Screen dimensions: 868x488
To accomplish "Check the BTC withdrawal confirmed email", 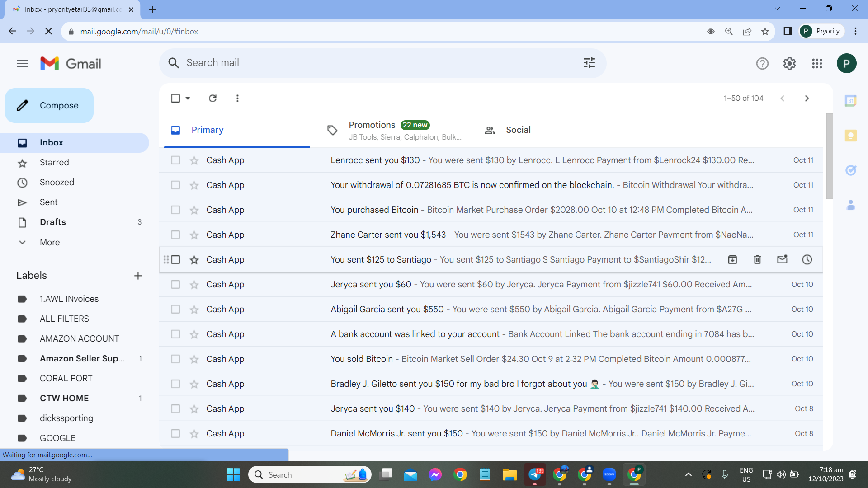I will click(175, 185).
